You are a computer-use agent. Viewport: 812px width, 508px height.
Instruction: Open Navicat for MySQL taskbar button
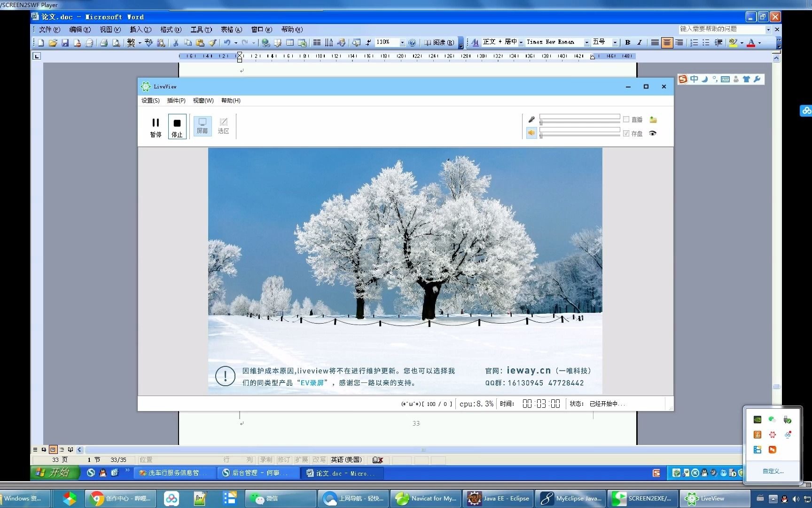(x=426, y=499)
